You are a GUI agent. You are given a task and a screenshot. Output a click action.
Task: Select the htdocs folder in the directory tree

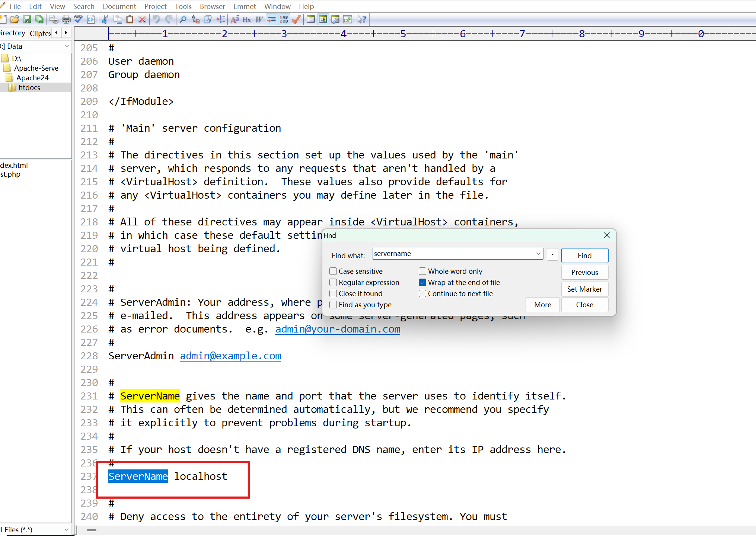pyautogui.click(x=29, y=87)
